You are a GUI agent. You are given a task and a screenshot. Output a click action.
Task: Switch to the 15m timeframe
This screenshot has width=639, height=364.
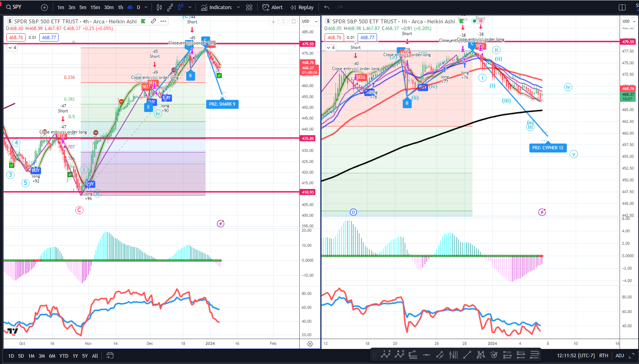[95, 7]
